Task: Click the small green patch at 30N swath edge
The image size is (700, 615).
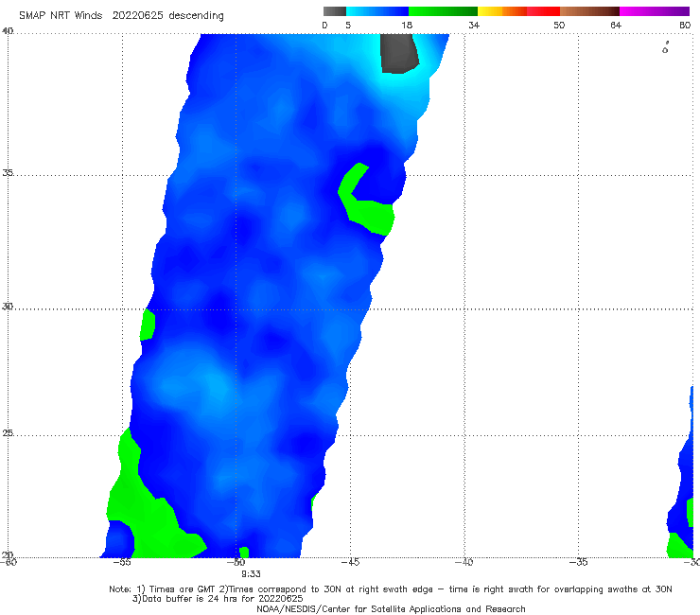Action: click(148, 325)
